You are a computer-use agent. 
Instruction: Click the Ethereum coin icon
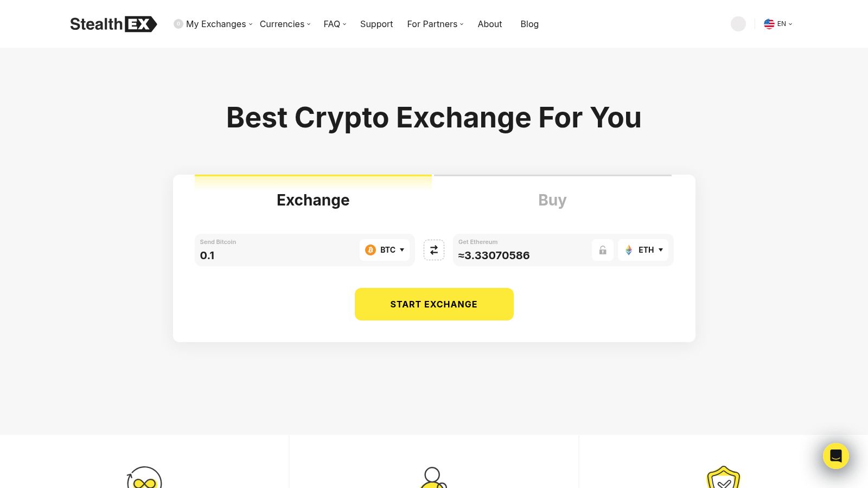tap(629, 250)
